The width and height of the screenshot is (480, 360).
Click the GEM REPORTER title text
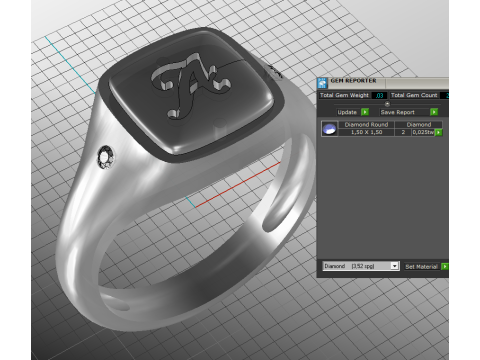353,81
